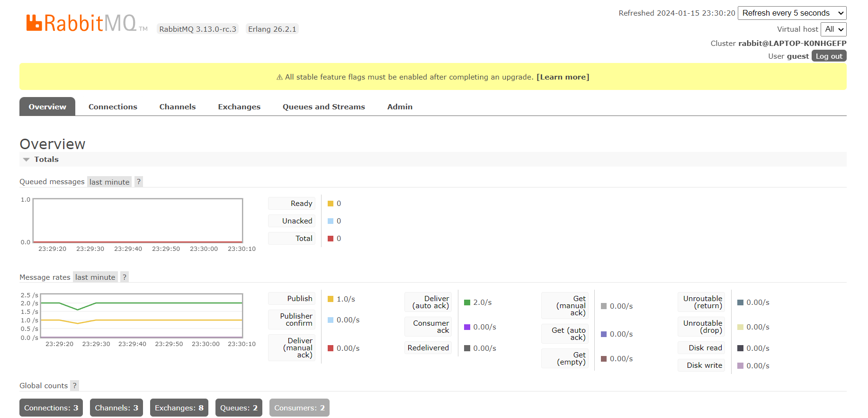
Task: Switch to the Channels tab
Action: click(178, 107)
